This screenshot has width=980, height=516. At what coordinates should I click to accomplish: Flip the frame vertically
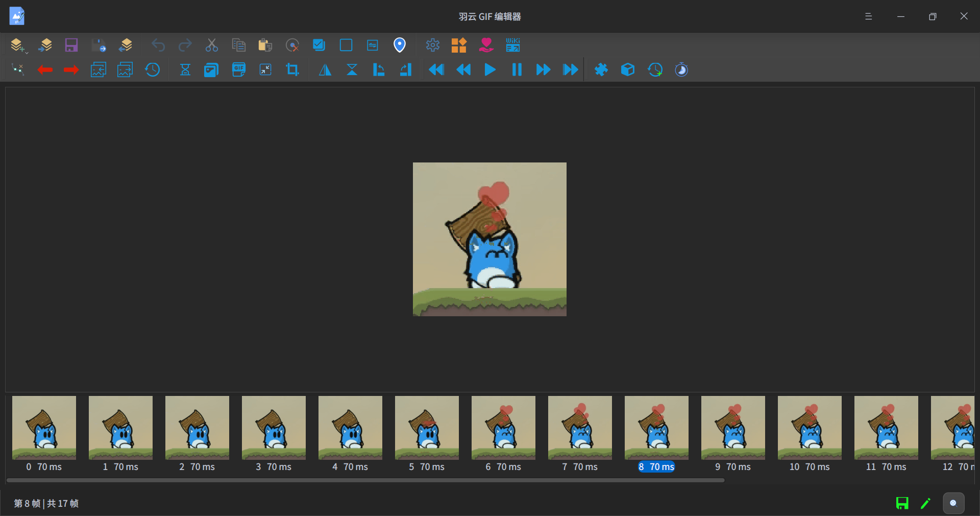(x=352, y=70)
